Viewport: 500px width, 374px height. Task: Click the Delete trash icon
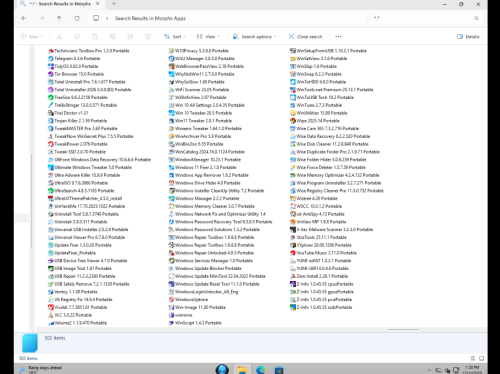tap(148, 37)
